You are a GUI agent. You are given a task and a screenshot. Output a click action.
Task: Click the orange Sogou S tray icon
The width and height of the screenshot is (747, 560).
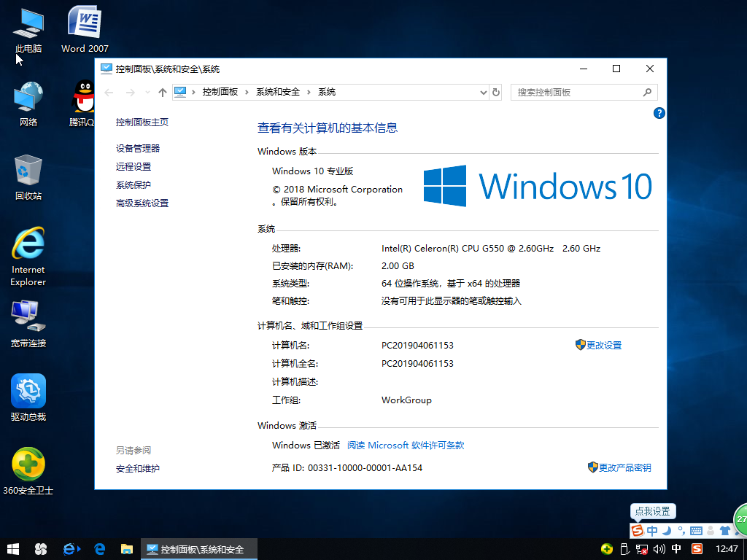pos(697,549)
